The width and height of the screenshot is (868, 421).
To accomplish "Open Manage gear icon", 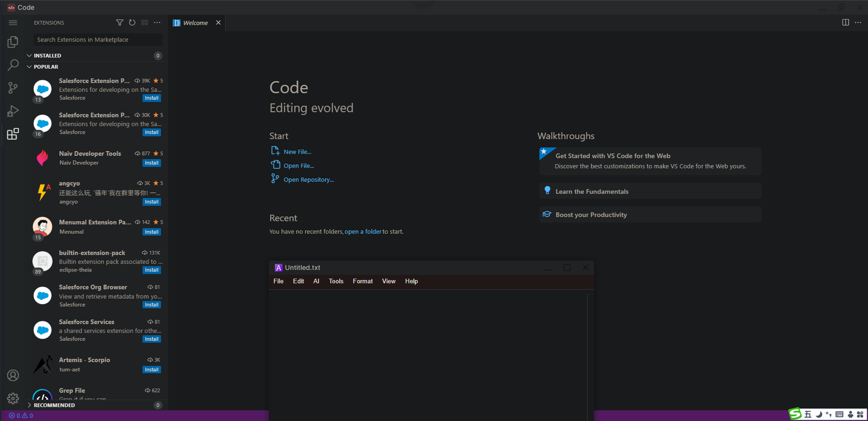I will pyautogui.click(x=13, y=398).
